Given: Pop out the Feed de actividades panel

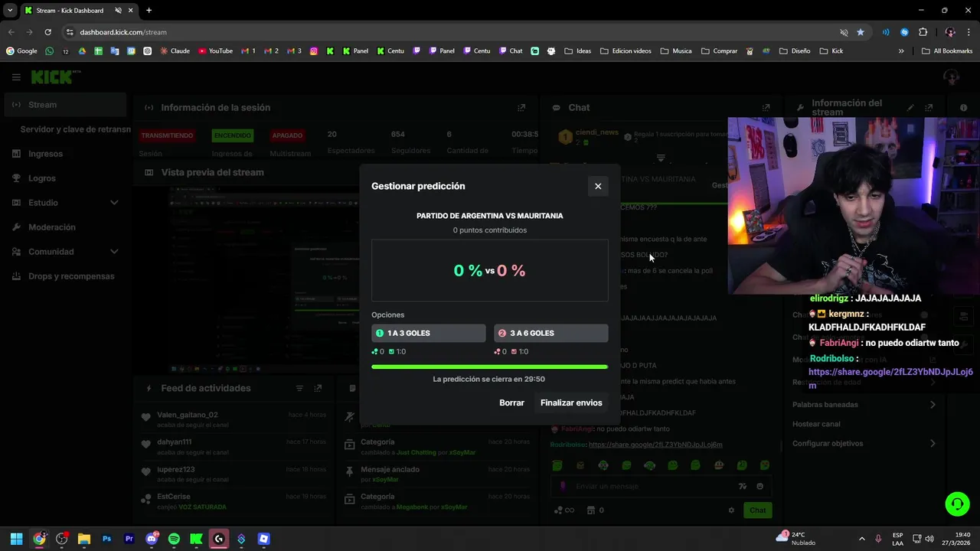Looking at the screenshot, I should [318, 389].
